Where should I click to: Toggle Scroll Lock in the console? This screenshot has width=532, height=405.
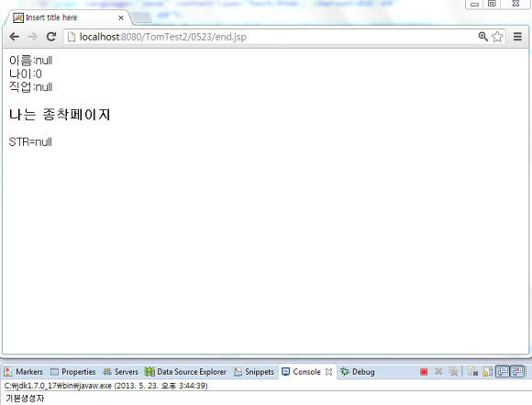tap(488, 371)
